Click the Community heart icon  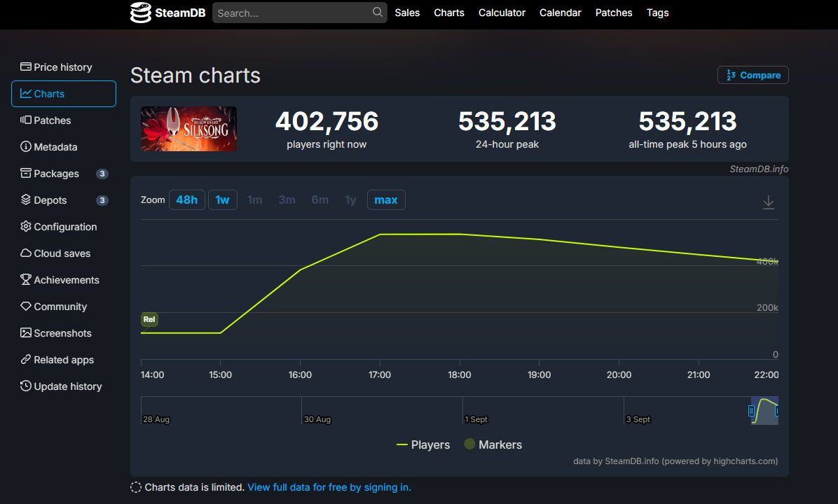click(x=26, y=307)
